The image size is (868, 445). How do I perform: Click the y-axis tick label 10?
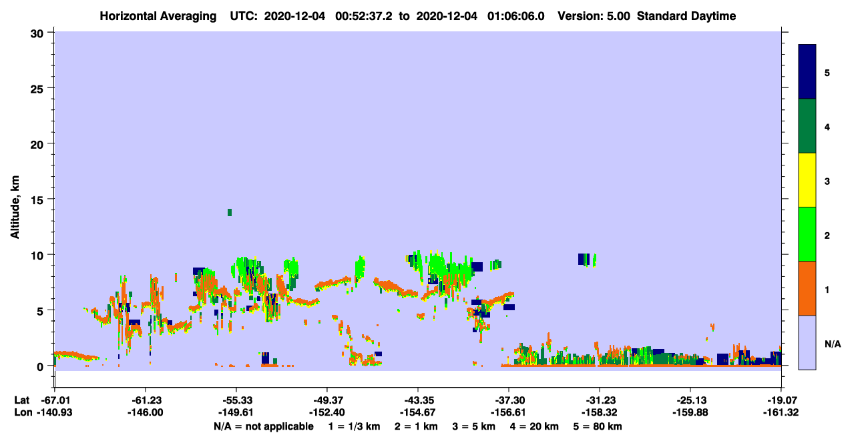tap(39, 255)
